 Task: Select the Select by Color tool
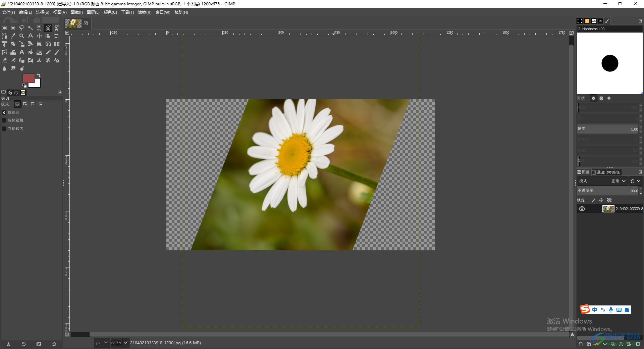39,28
